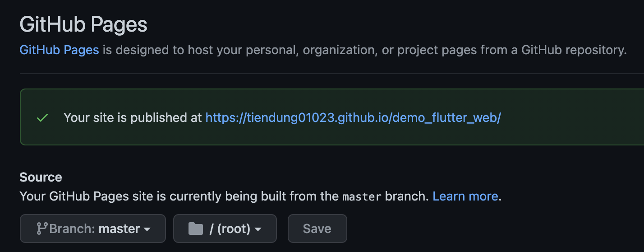Viewport: 644px width, 252px height.
Task: Click the folder icon beside / (root)
Action: coord(195,229)
